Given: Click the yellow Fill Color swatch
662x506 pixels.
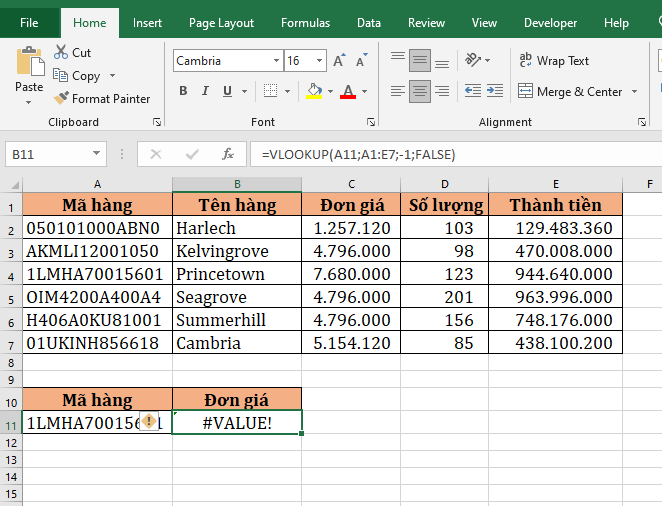Looking at the screenshot, I should pyautogui.click(x=314, y=92).
